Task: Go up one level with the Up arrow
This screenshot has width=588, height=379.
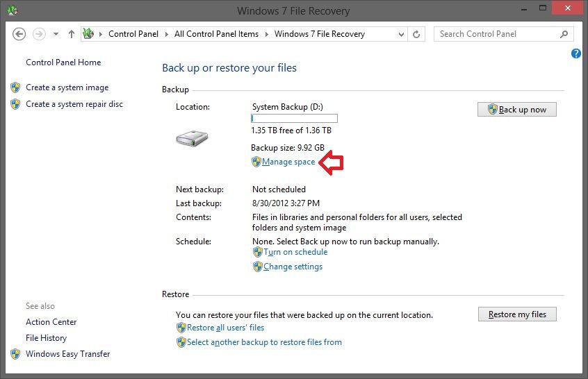Action: tap(72, 34)
